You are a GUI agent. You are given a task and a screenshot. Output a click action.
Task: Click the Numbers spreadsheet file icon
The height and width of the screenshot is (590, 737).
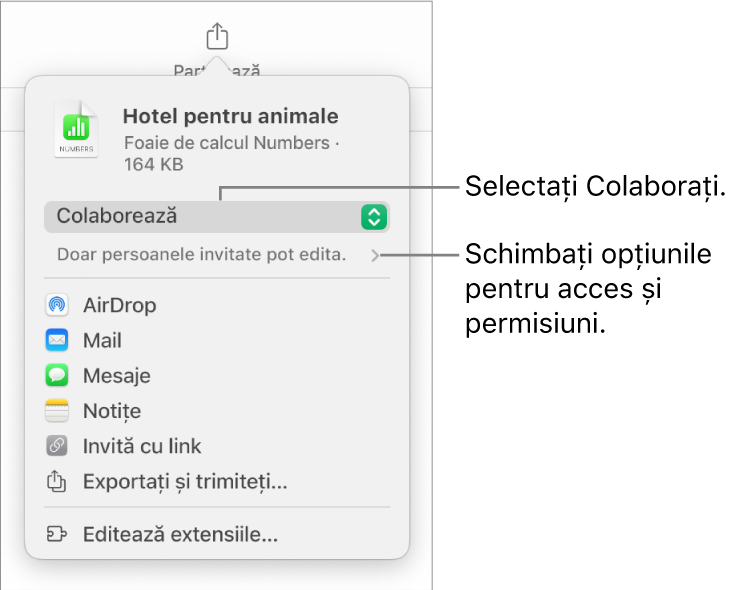[76, 129]
